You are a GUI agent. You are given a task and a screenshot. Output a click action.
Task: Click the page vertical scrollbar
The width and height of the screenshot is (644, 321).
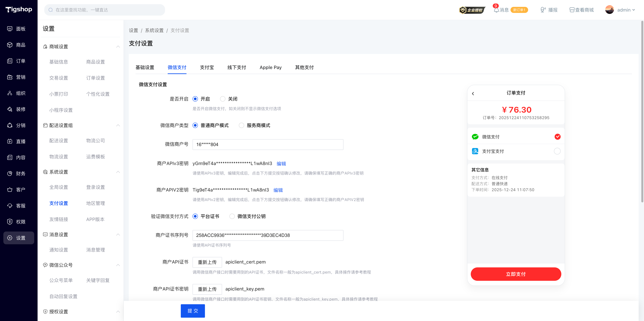642,112
